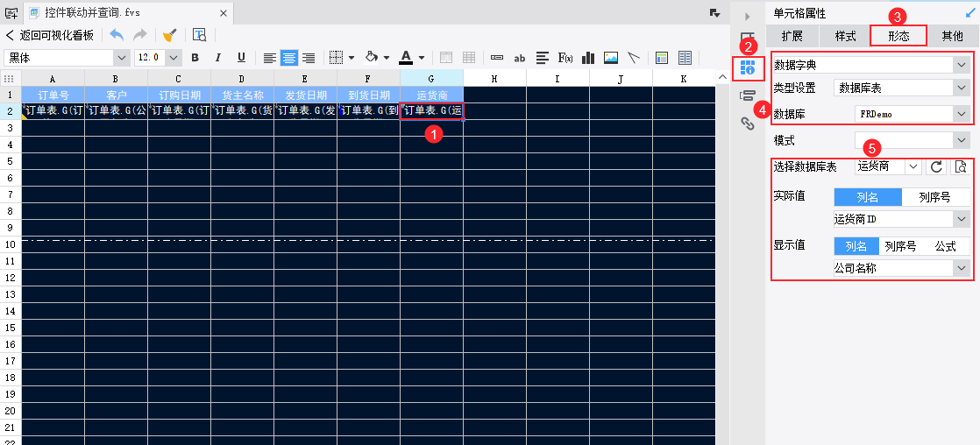This screenshot has height=445, width=980.
Task: Click the cell border icon
Action: point(337,58)
